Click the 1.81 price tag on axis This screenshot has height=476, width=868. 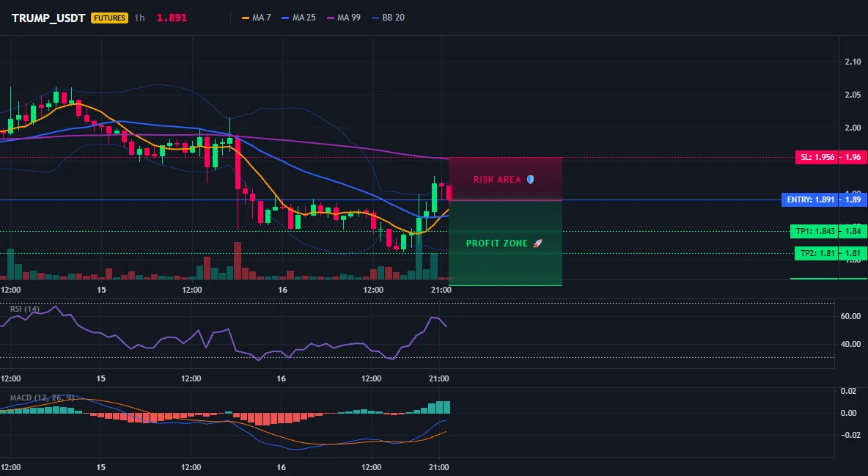coord(853,253)
